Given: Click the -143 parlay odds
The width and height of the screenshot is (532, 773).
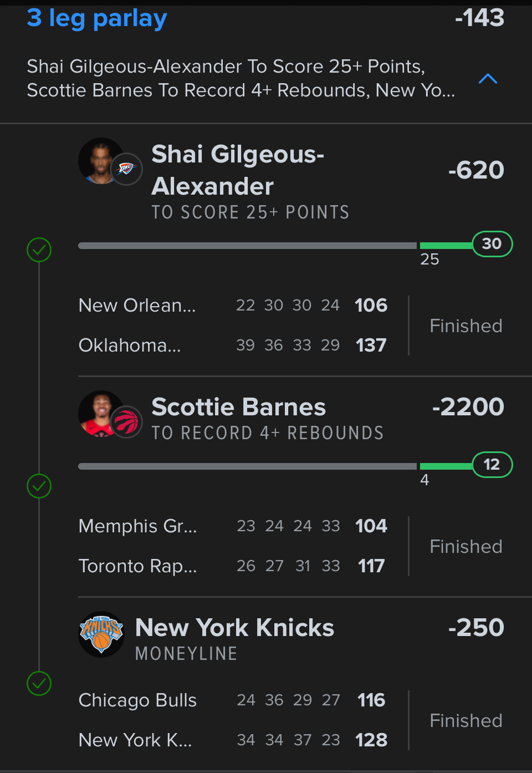Looking at the screenshot, I should [479, 18].
